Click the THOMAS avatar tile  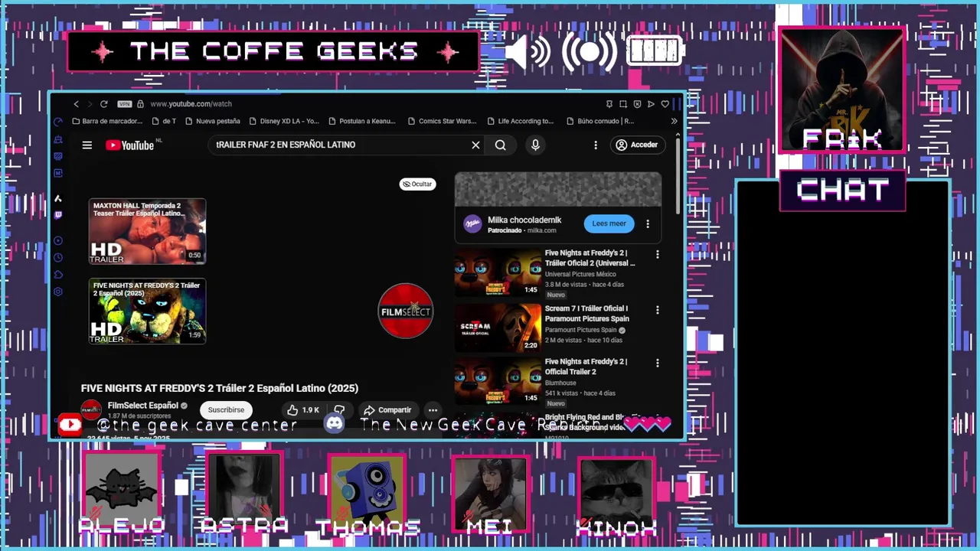(x=367, y=492)
